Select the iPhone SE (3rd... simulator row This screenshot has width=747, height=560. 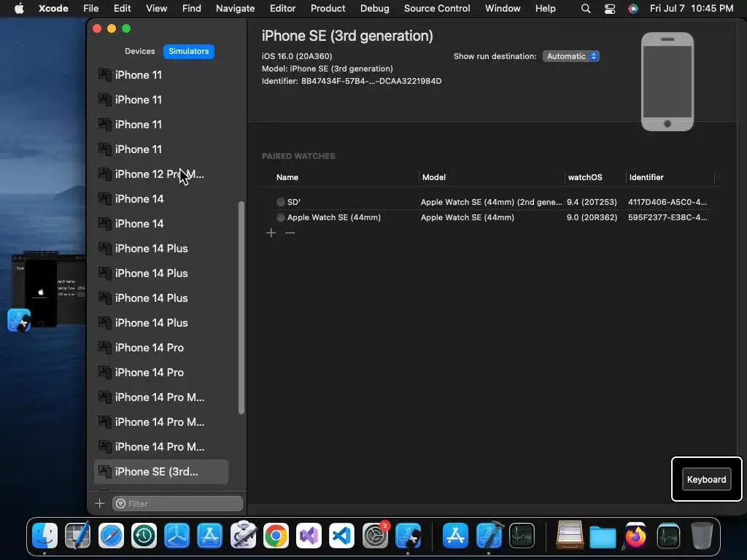(161, 472)
